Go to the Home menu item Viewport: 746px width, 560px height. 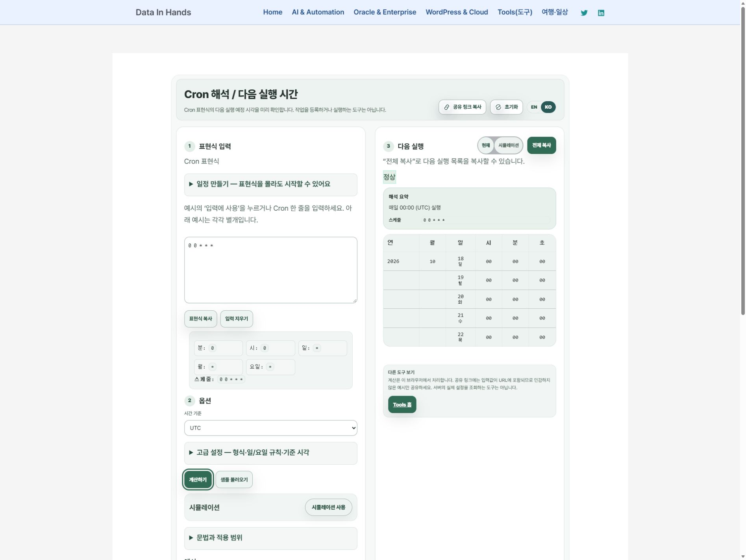point(272,12)
